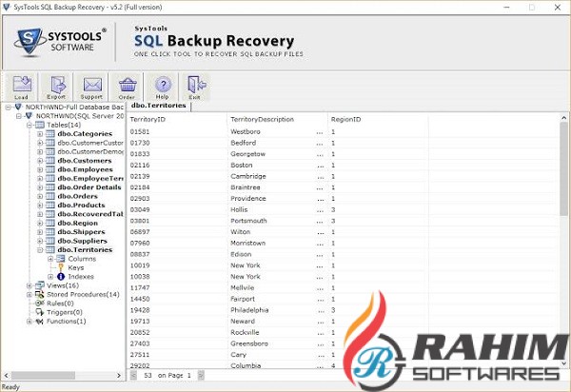Click the Keys key icon
Image resolution: width=571 pixels, height=392 pixels.
pos(61,267)
